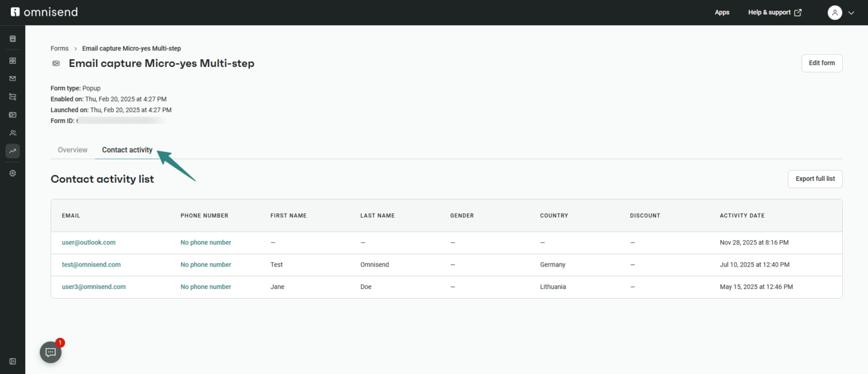The image size is (868, 374).
Task: Open Automations workflow icon in the sidebar
Action: click(13, 97)
